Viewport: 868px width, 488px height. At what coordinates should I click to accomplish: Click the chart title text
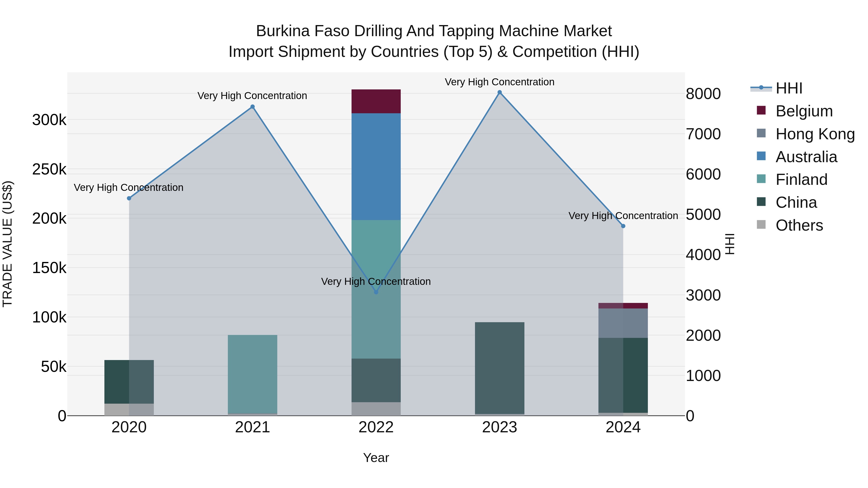coord(434,41)
